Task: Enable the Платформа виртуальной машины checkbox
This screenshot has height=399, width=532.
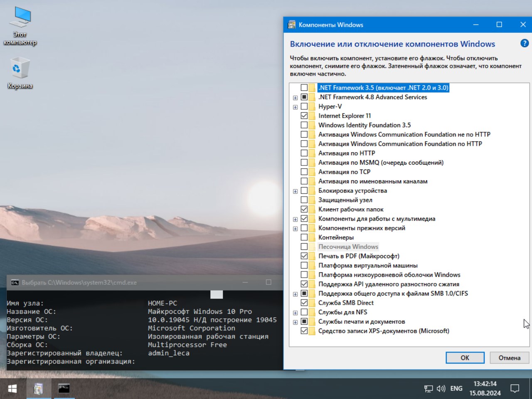Action: (304, 266)
